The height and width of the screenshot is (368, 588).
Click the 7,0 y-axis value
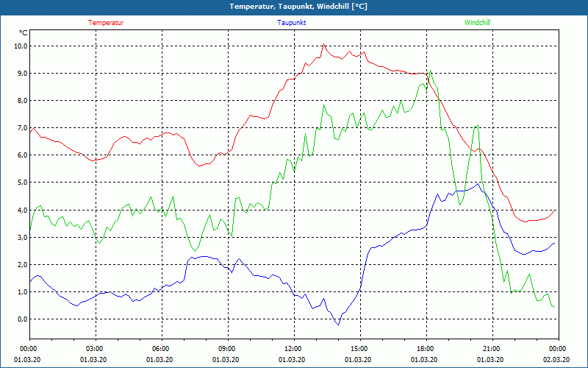pos(23,127)
